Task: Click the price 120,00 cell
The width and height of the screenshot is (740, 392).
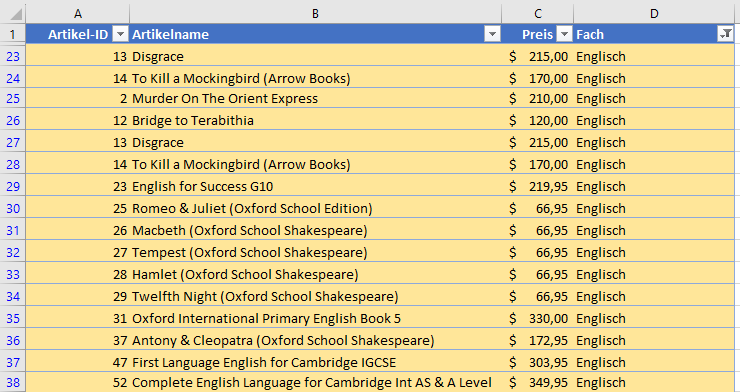Action: 538,120
